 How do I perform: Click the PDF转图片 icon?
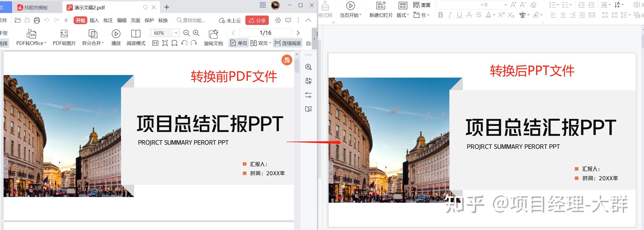pos(64,34)
